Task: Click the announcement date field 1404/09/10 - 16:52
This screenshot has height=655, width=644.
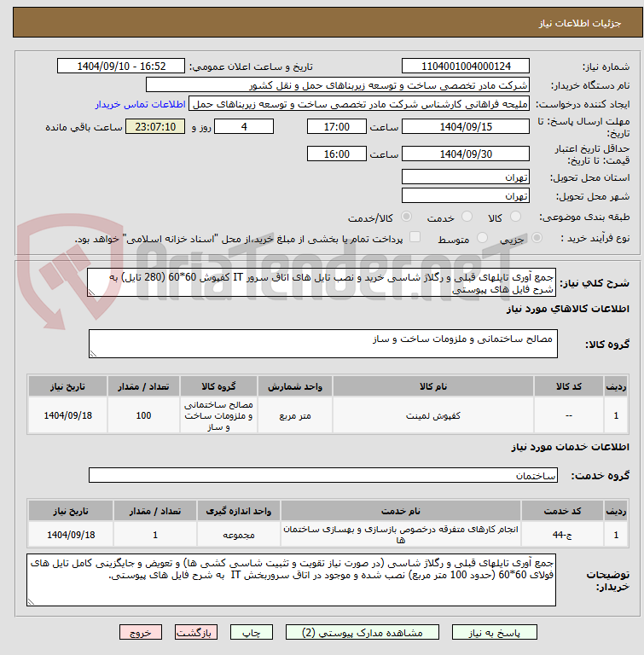Action: tap(121, 66)
